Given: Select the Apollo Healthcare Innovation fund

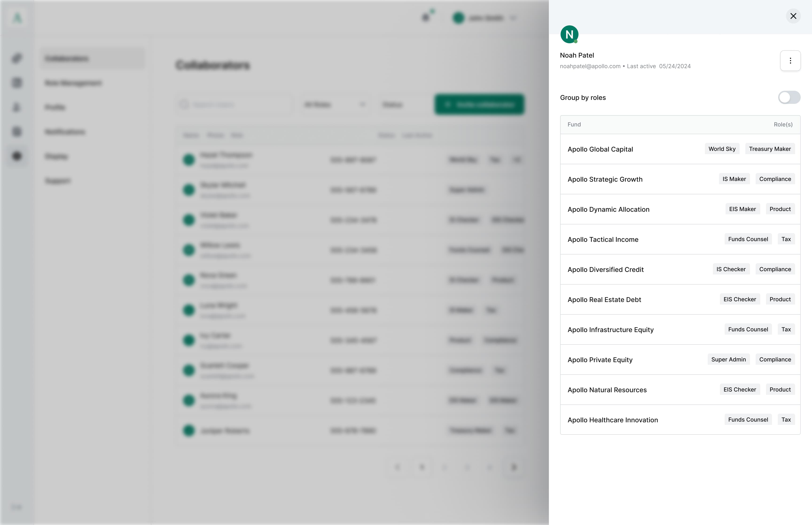Looking at the screenshot, I should [x=680, y=420].
